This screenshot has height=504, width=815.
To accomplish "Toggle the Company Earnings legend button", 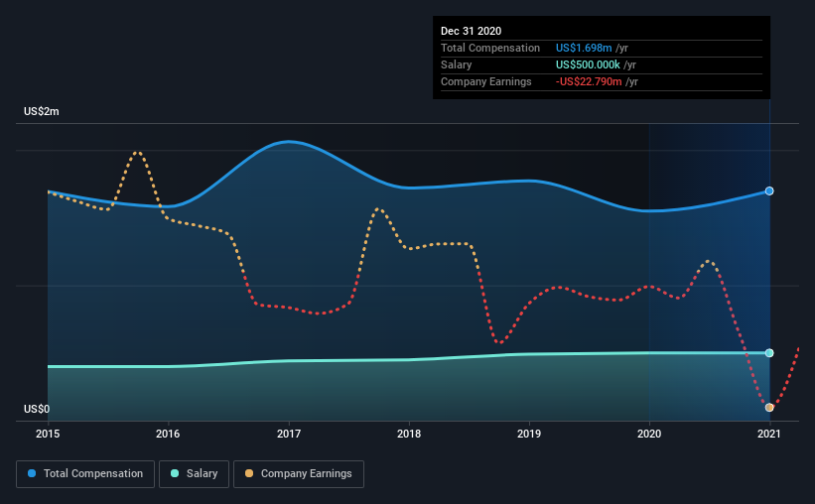I will tap(299, 474).
